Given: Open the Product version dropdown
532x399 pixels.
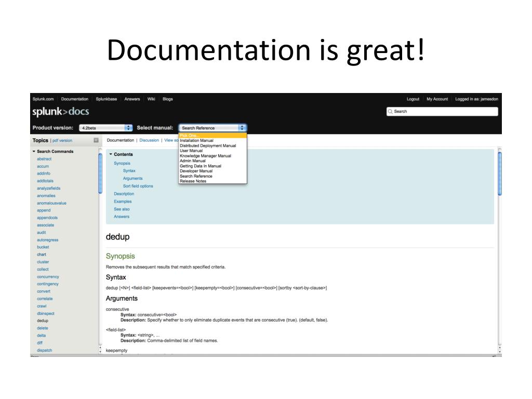Looking at the screenshot, I should pyautogui.click(x=105, y=128).
